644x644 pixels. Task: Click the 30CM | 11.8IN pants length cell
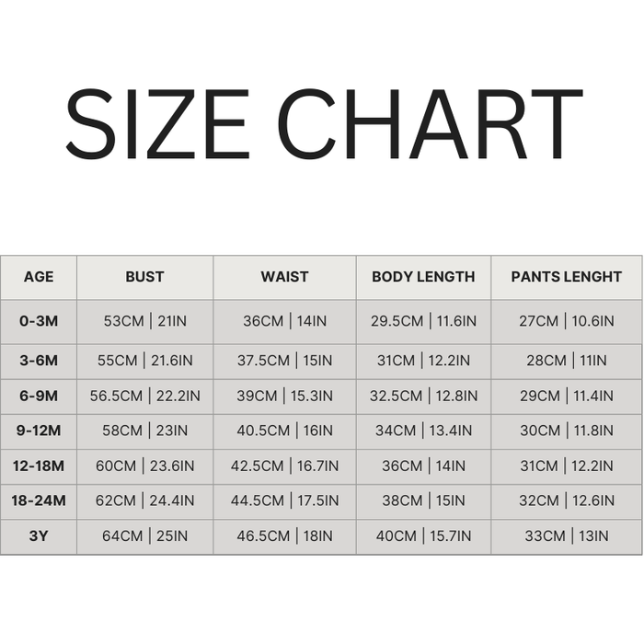tap(567, 431)
